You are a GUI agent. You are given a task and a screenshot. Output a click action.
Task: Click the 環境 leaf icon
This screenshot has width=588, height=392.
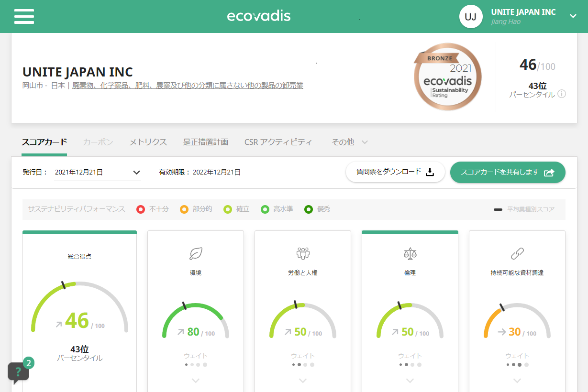point(196,253)
